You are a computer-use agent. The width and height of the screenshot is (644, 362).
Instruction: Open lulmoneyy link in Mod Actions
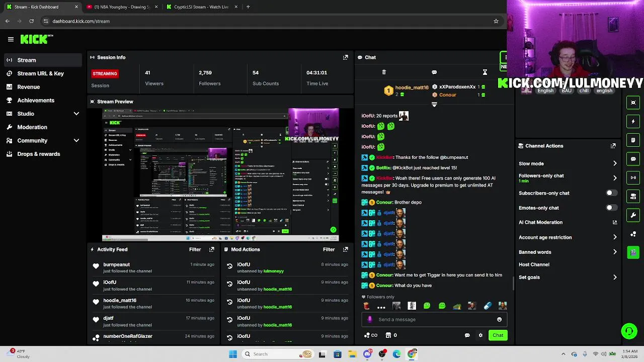coord(274,271)
